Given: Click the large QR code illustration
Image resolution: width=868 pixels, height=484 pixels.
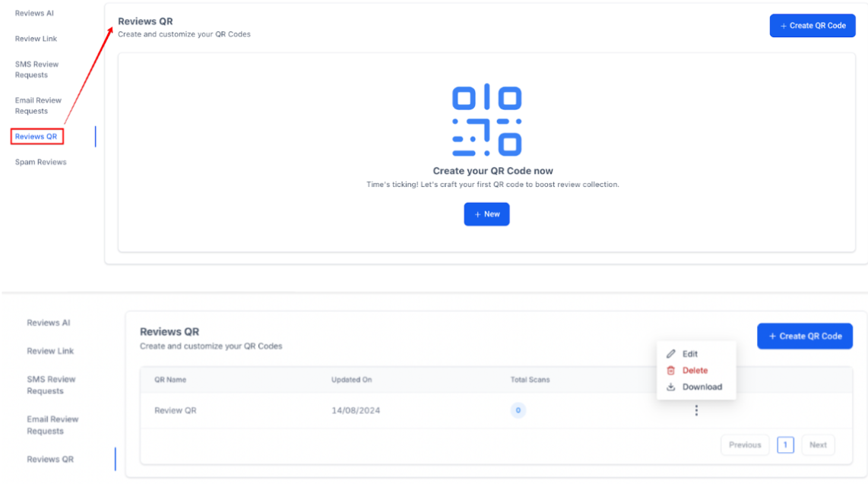Looking at the screenshot, I should 486,120.
